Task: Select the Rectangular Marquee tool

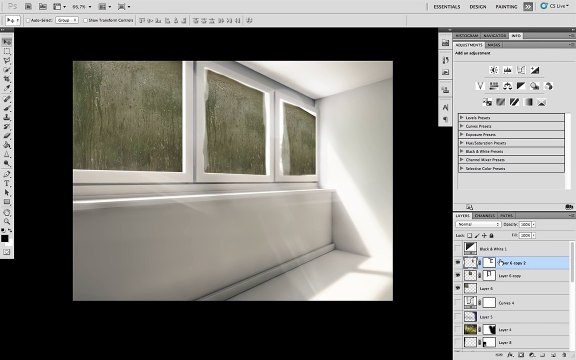Action: click(x=7, y=51)
